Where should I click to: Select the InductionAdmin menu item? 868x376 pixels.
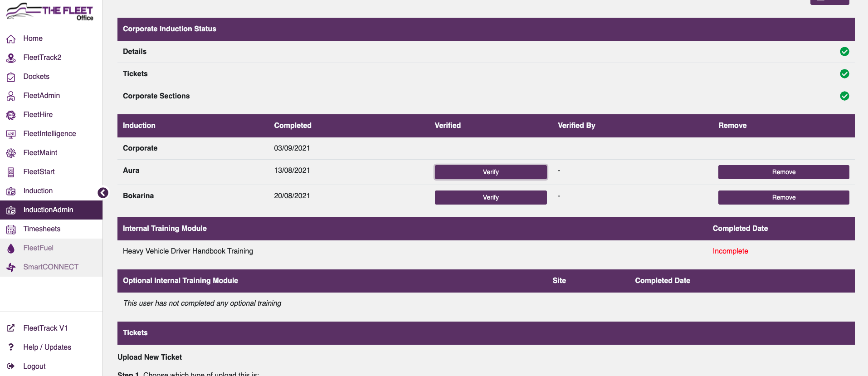click(x=51, y=210)
